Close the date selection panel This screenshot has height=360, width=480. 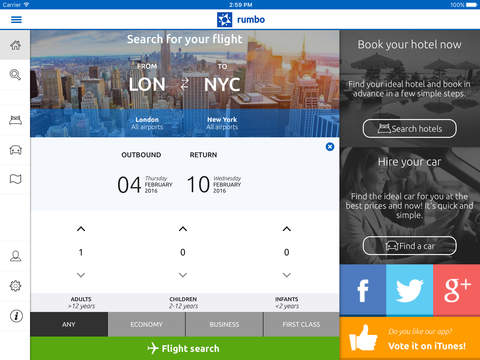330,147
